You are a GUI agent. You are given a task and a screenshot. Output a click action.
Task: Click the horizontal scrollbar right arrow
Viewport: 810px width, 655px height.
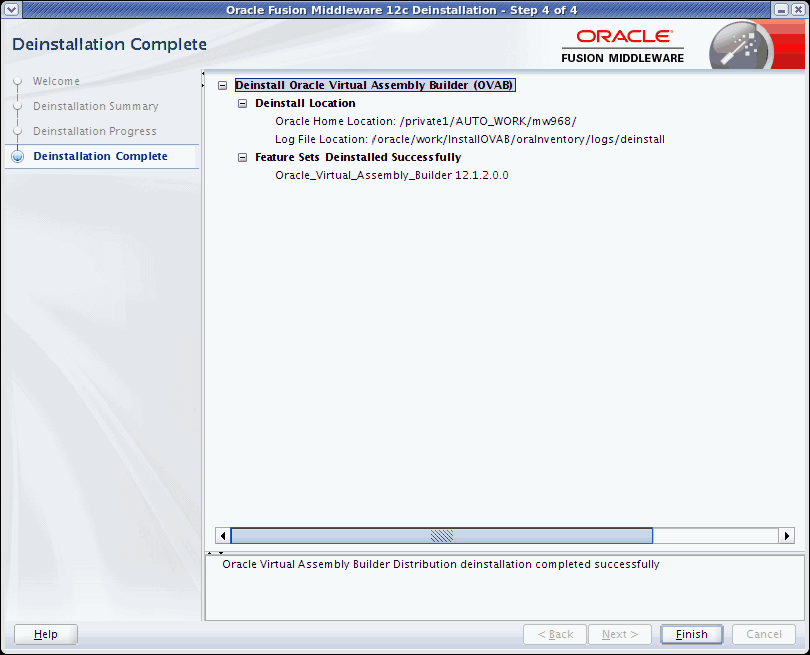coord(786,536)
